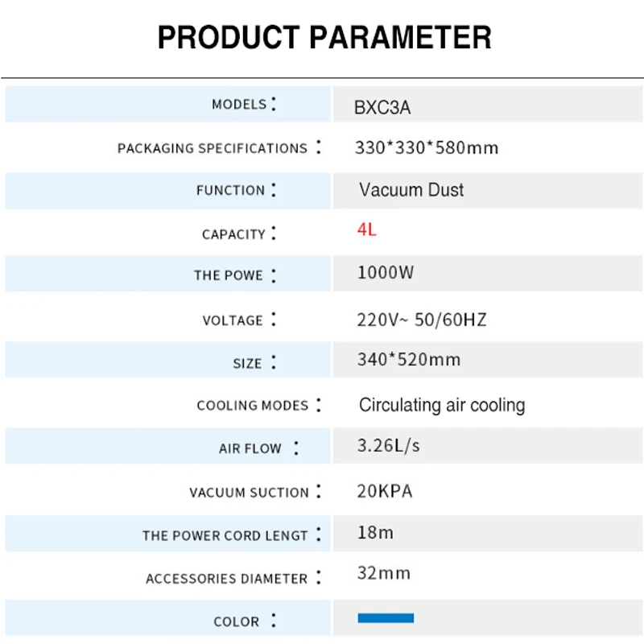Select the Vacuum Dust function value

coord(411,191)
